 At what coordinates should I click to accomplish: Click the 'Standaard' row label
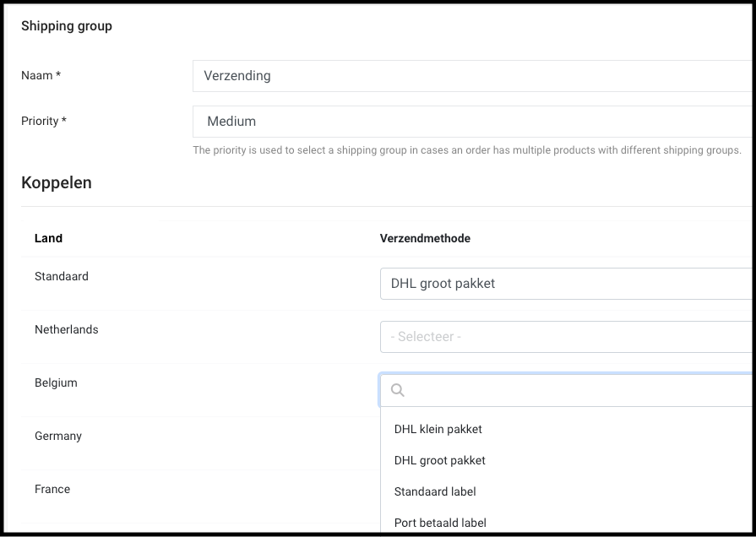pos(62,276)
